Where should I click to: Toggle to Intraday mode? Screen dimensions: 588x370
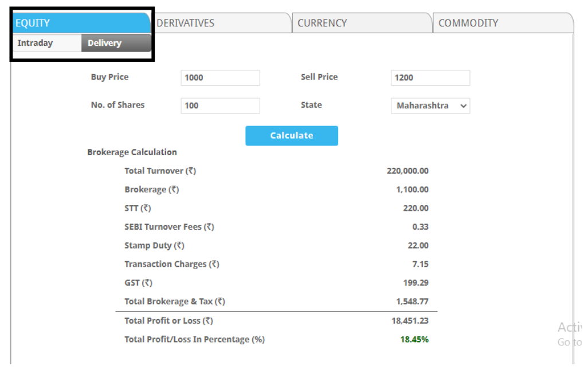point(47,43)
